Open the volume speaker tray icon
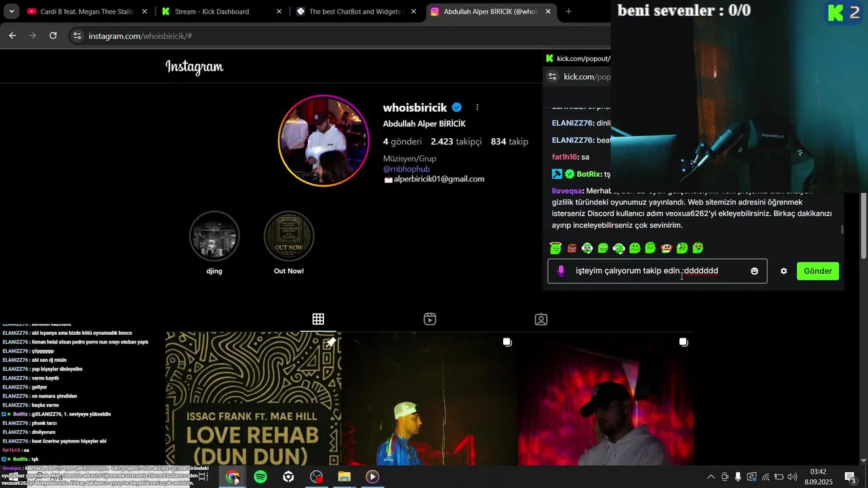Screen dimensions: 868x488 coord(793,477)
